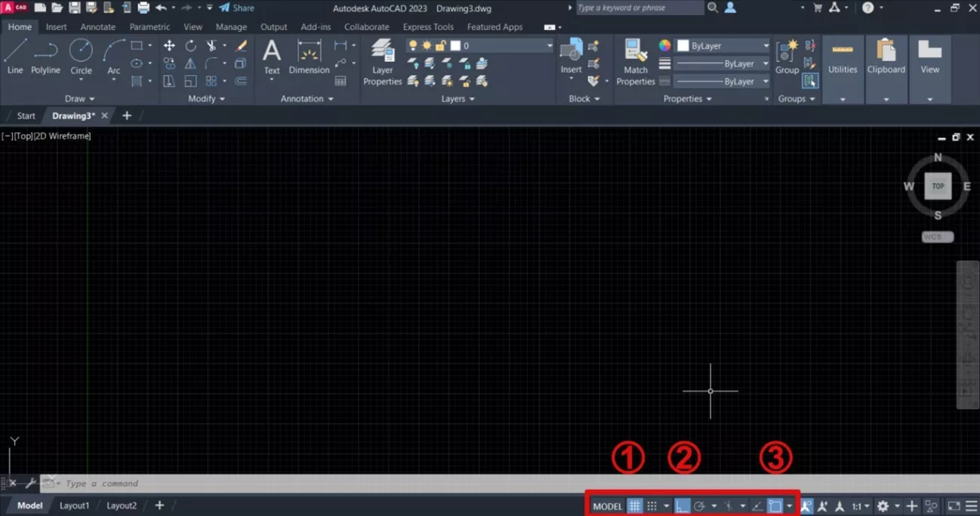Image resolution: width=980 pixels, height=516 pixels.
Task: Select the Line drawing tool
Action: 15,57
